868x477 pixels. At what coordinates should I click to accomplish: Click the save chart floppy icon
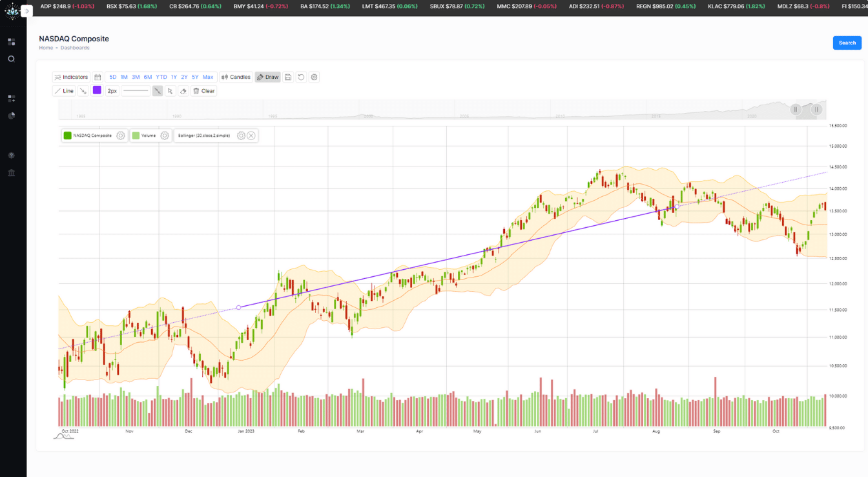pos(288,77)
